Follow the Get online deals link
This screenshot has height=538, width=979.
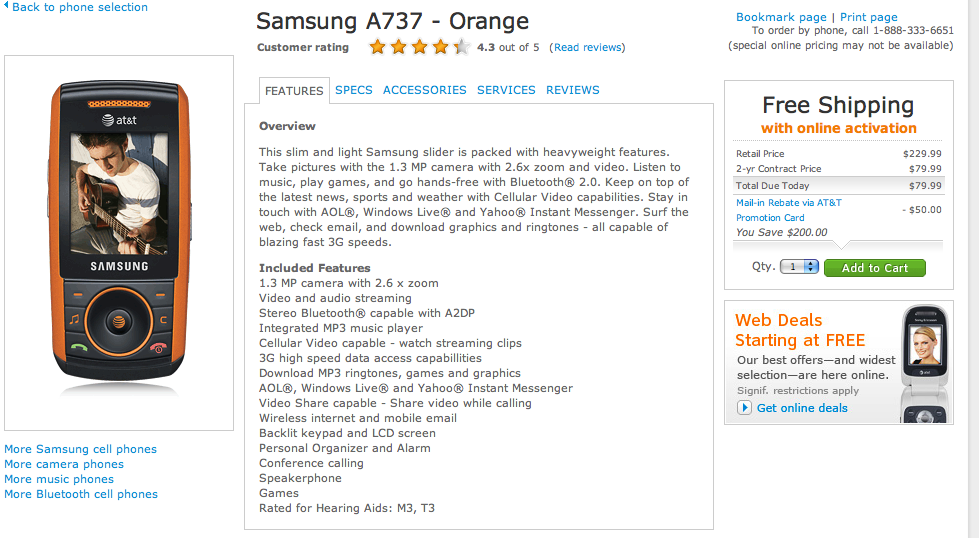[x=802, y=408]
